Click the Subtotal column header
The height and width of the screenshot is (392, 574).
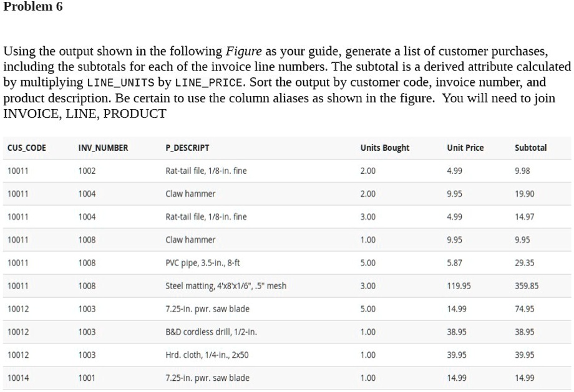(x=530, y=148)
